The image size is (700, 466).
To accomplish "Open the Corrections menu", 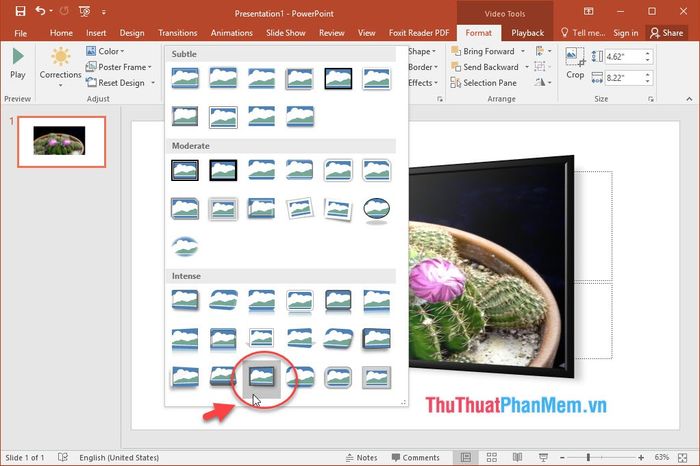I will pyautogui.click(x=60, y=67).
